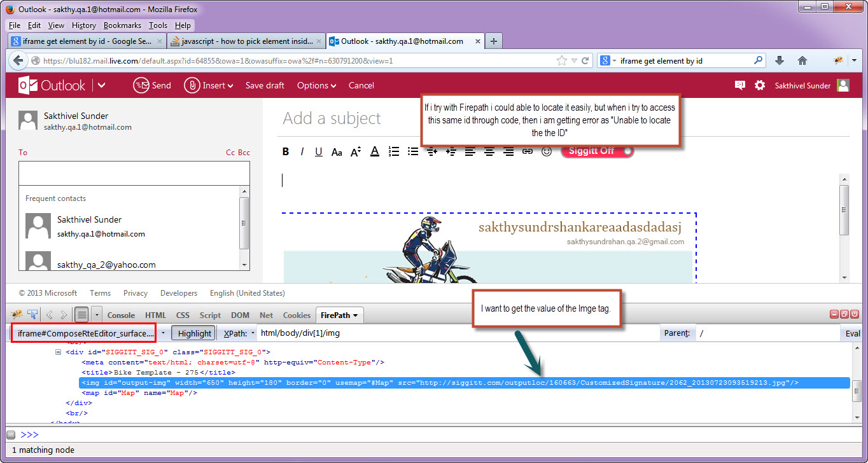Collapse the SIGGITT_SIG_0 div node
The height and width of the screenshot is (463, 868).
57,352
